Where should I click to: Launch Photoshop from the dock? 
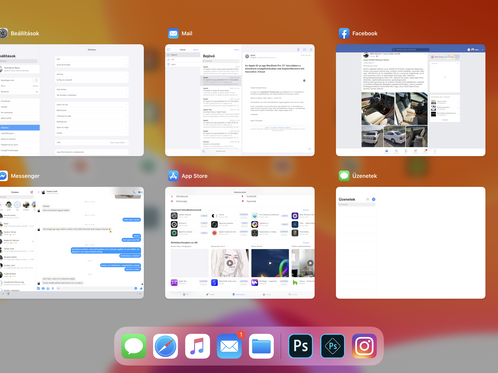(300, 346)
